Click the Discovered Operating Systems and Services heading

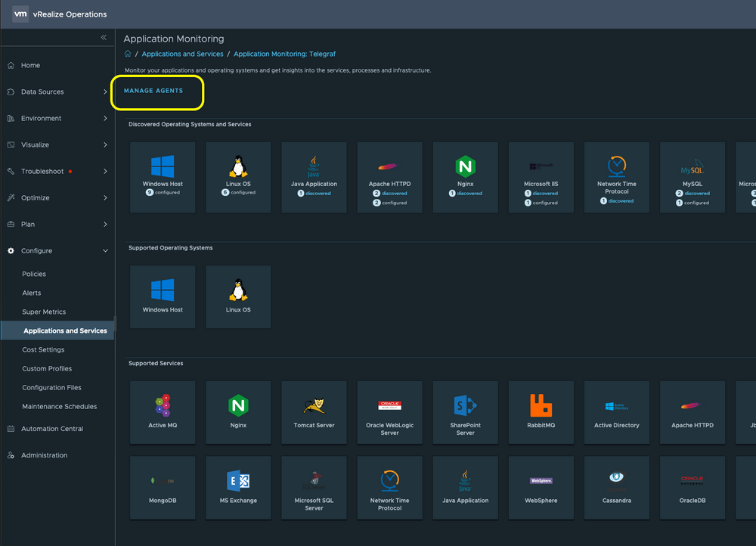[x=190, y=125]
